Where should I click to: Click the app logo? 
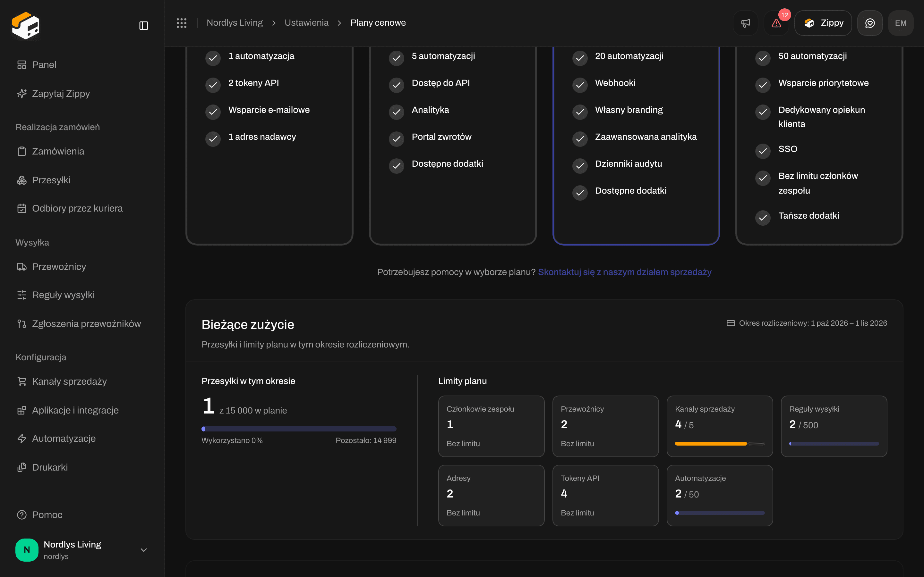coord(26,26)
